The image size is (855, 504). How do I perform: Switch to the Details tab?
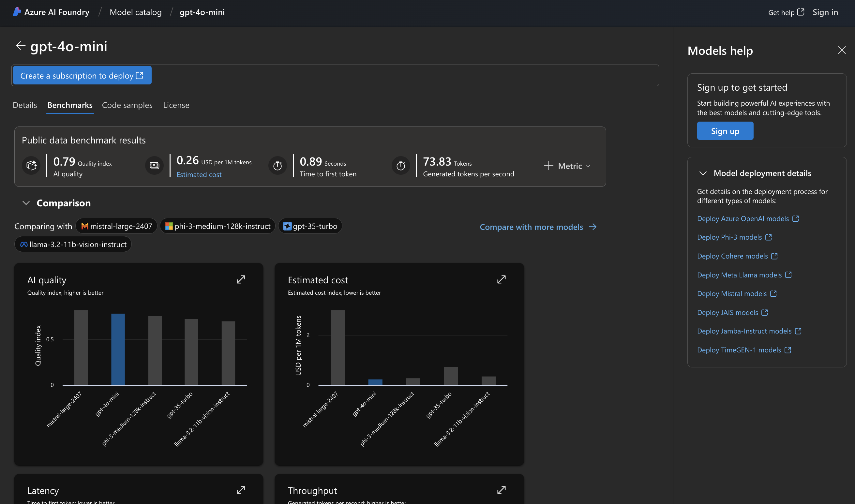25,105
